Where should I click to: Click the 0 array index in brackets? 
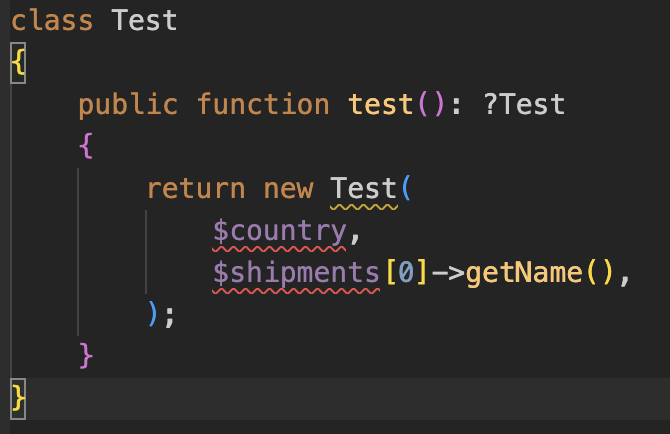pos(405,272)
